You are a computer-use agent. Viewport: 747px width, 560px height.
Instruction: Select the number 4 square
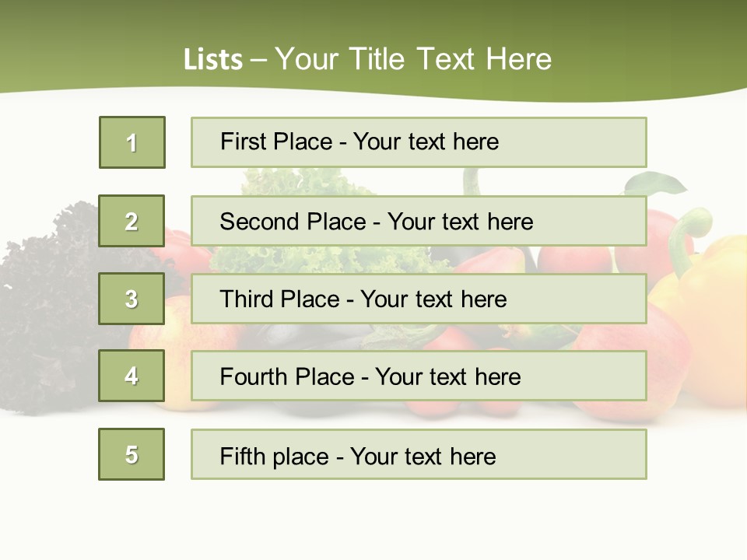pos(132,376)
